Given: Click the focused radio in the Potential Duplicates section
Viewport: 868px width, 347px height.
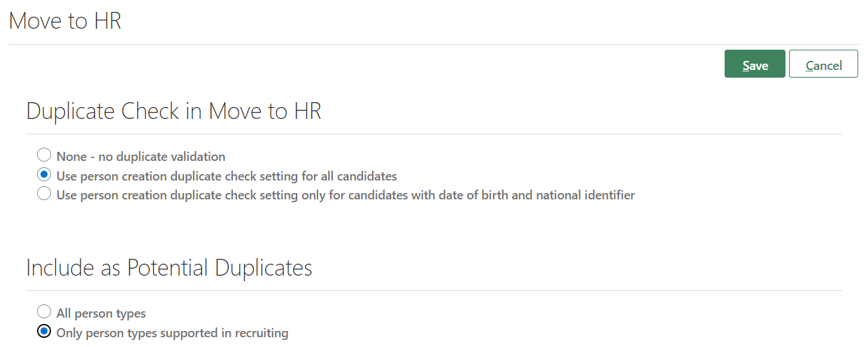Looking at the screenshot, I should click(x=44, y=332).
